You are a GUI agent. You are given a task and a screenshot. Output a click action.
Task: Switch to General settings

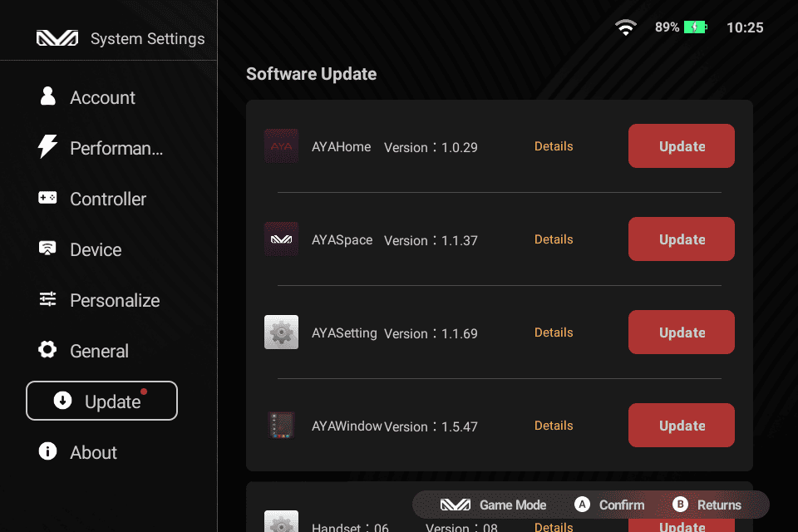101,351
